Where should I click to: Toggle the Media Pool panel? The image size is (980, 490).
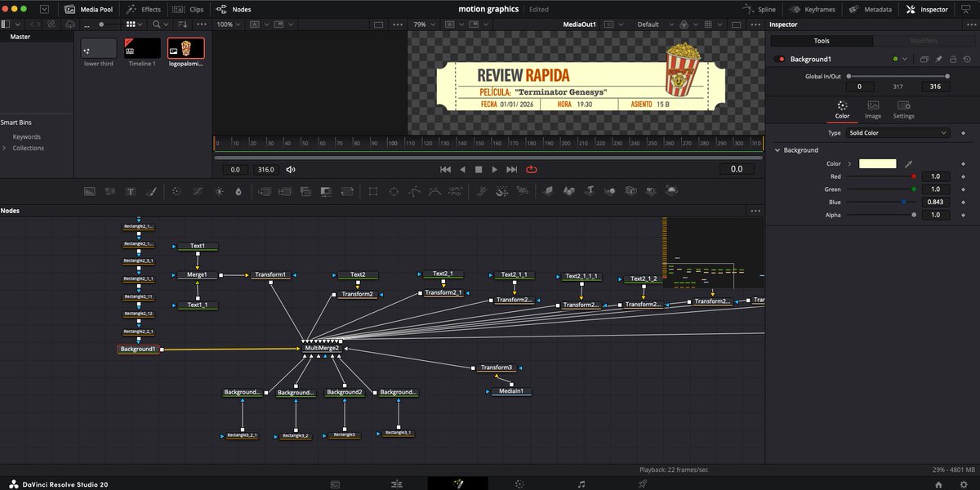90,9
